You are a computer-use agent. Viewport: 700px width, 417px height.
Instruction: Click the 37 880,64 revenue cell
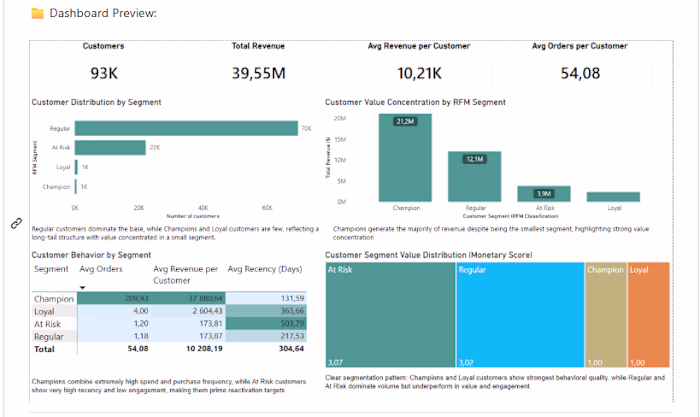tap(188, 298)
